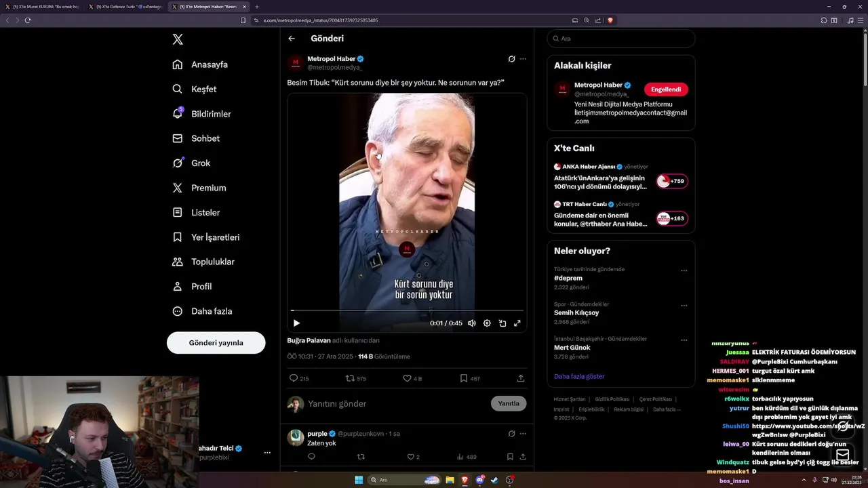Open a new browser tab
The height and width of the screenshot is (488, 868).
(257, 7)
